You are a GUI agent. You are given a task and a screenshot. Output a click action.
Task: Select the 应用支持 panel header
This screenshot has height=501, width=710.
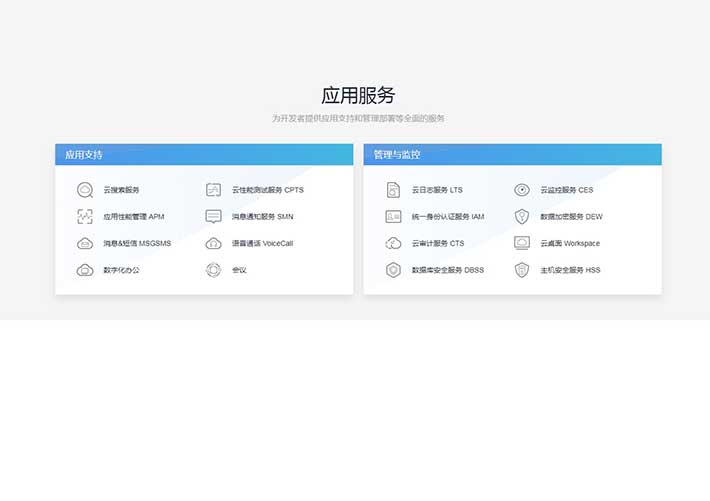[x=204, y=155]
